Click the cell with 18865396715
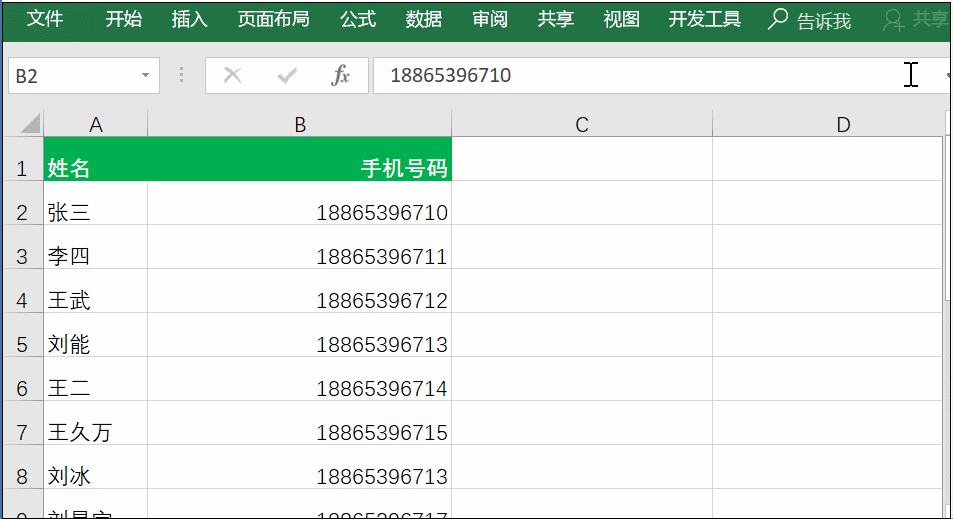This screenshot has height=519, width=953. (x=300, y=422)
